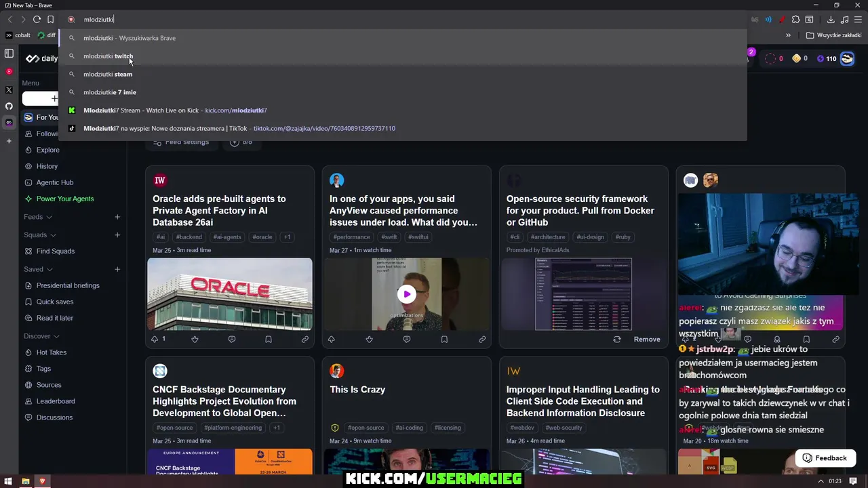Click the tab search window icon in toolbar
Image resolution: width=868 pixels, height=488 pixels.
coord(809,20)
